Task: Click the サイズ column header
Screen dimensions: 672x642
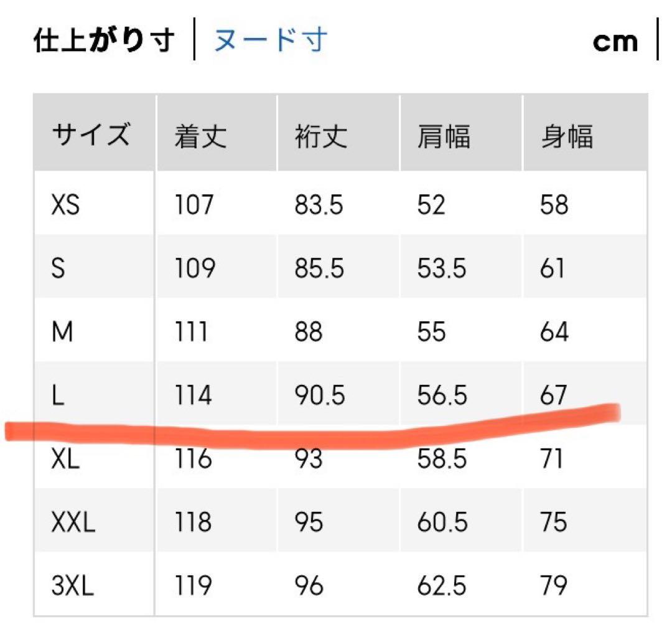Action: click(x=92, y=135)
